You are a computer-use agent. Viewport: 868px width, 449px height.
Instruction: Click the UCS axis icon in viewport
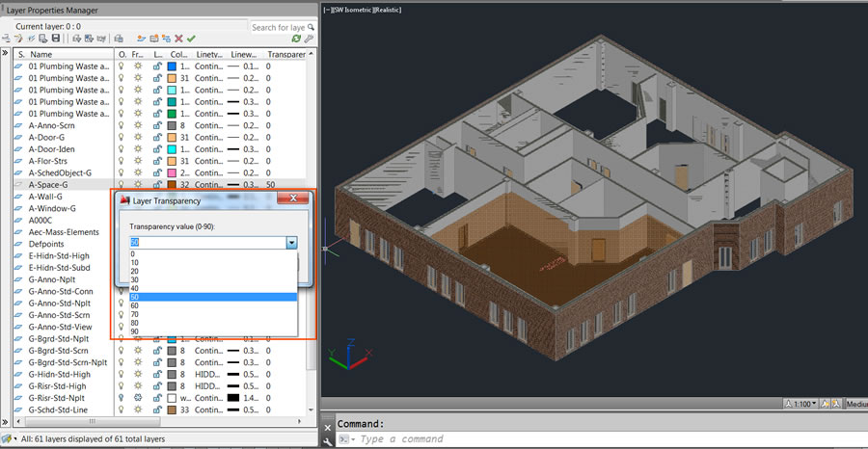349,354
